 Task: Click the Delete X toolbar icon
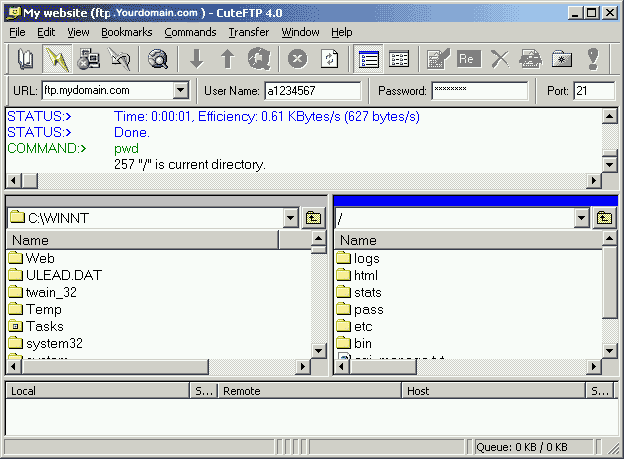[500, 59]
